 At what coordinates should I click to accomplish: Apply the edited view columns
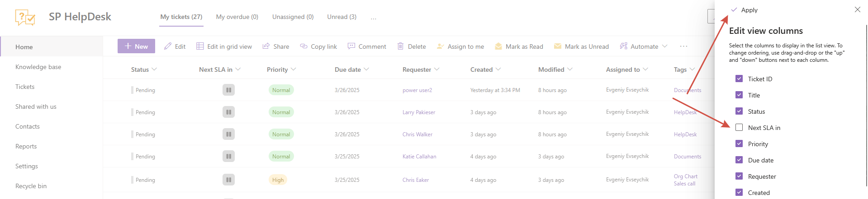(745, 10)
